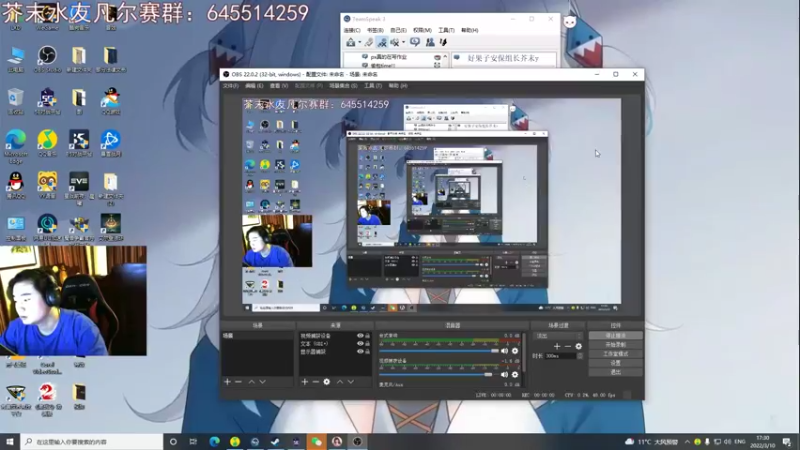Hide the 显示器捕获 source with its eye icon
The height and width of the screenshot is (450, 800).
pos(360,352)
